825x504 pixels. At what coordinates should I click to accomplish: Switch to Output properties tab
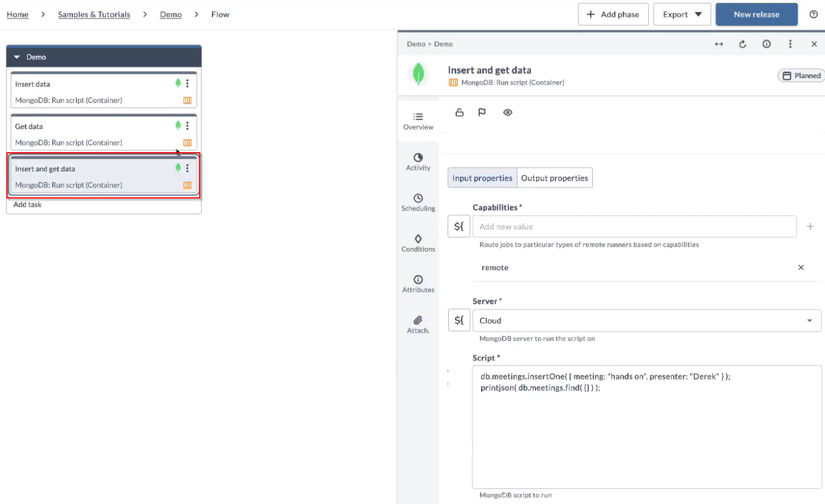pyautogui.click(x=555, y=178)
